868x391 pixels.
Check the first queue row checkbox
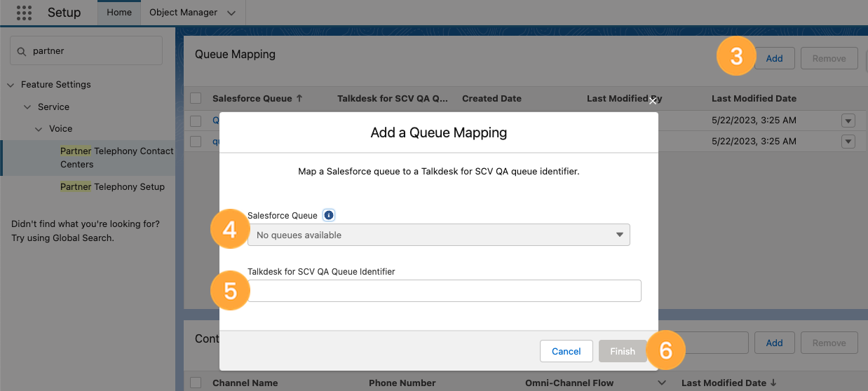[x=196, y=121]
